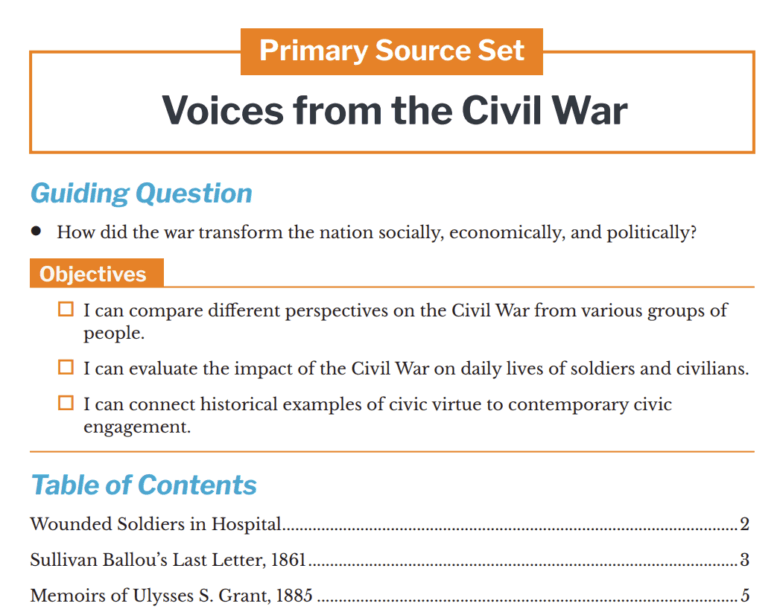
Task: Click the "I can connect historical examples" sentence
Action: [377, 404]
